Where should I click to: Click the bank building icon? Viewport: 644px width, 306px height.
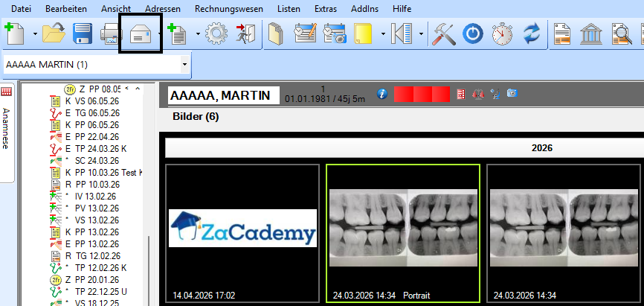(x=591, y=34)
